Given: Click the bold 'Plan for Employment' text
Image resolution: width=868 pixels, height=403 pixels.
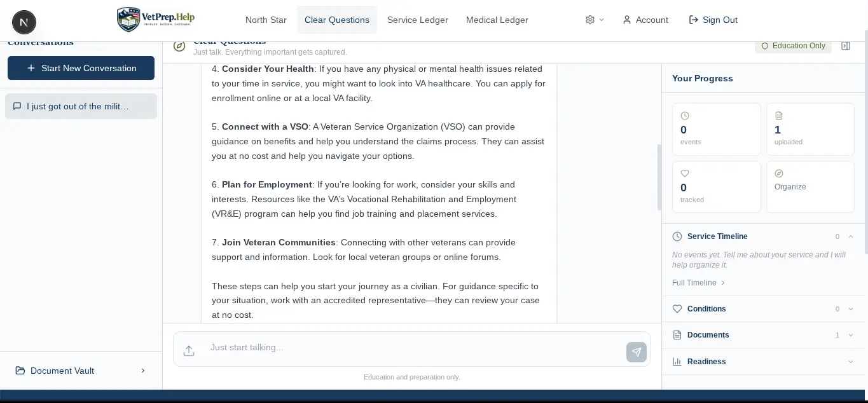Looking at the screenshot, I should 267,184.
